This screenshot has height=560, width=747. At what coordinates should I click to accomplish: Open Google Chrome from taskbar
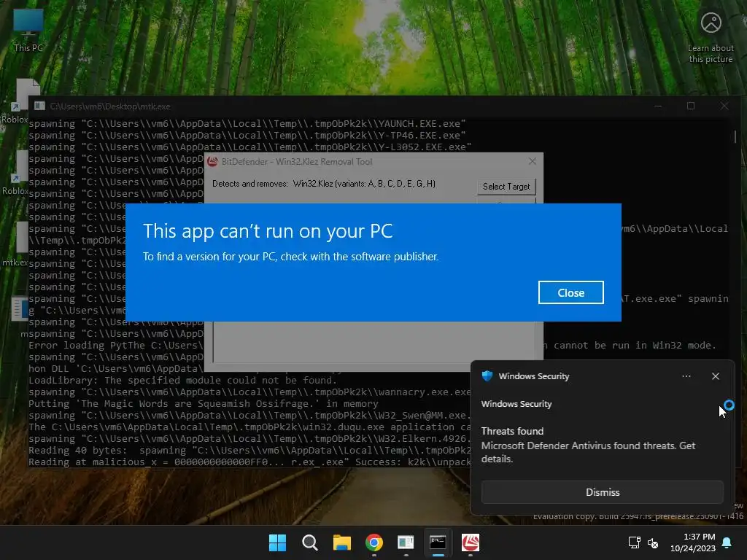374,542
